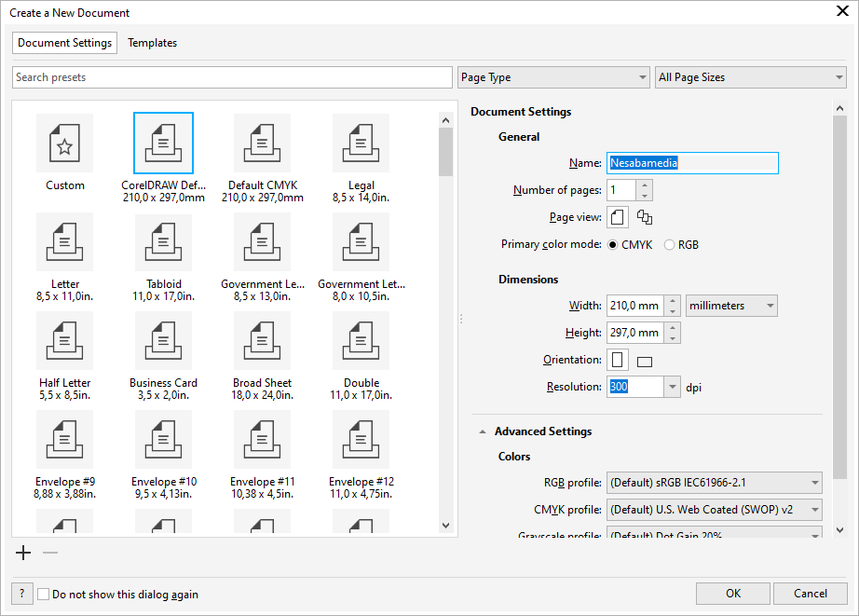Cancel the new document dialog
Viewport: 859px width, 616px height.
(810, 594)
